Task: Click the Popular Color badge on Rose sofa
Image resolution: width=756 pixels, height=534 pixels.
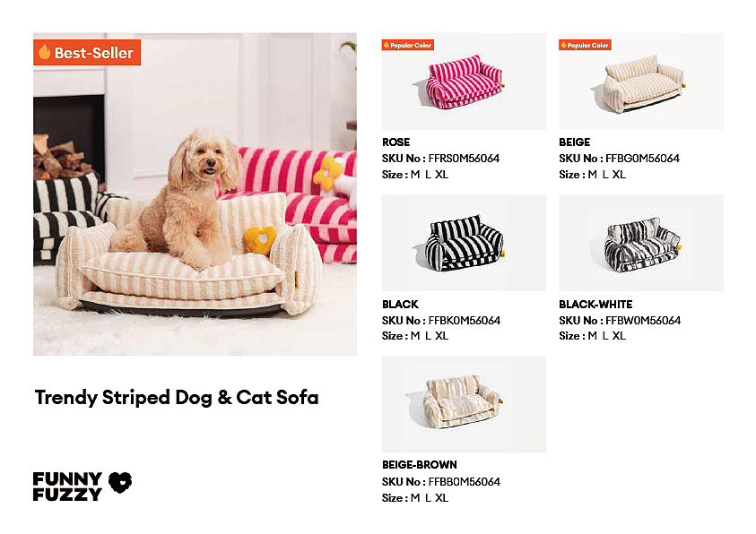Action: [408, 45]
